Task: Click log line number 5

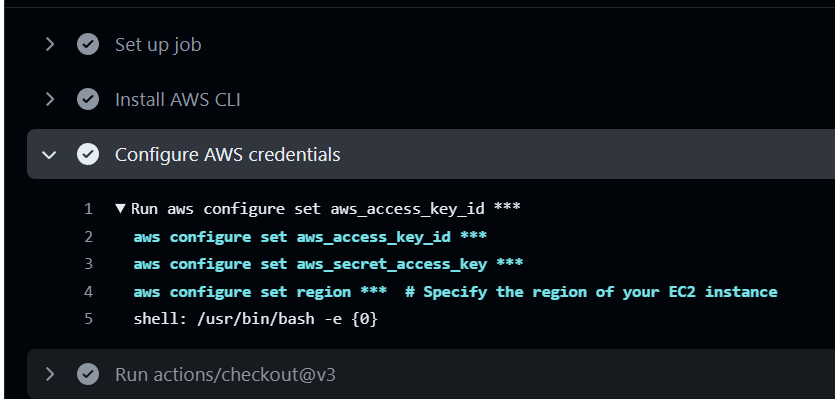Action: click(x=88, y=319)
